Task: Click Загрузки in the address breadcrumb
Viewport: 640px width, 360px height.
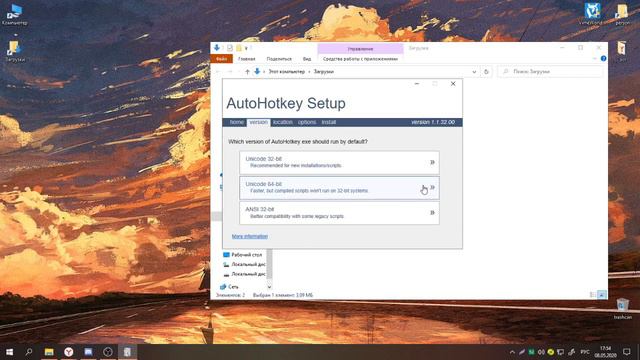Action: [x=324, y=71]
